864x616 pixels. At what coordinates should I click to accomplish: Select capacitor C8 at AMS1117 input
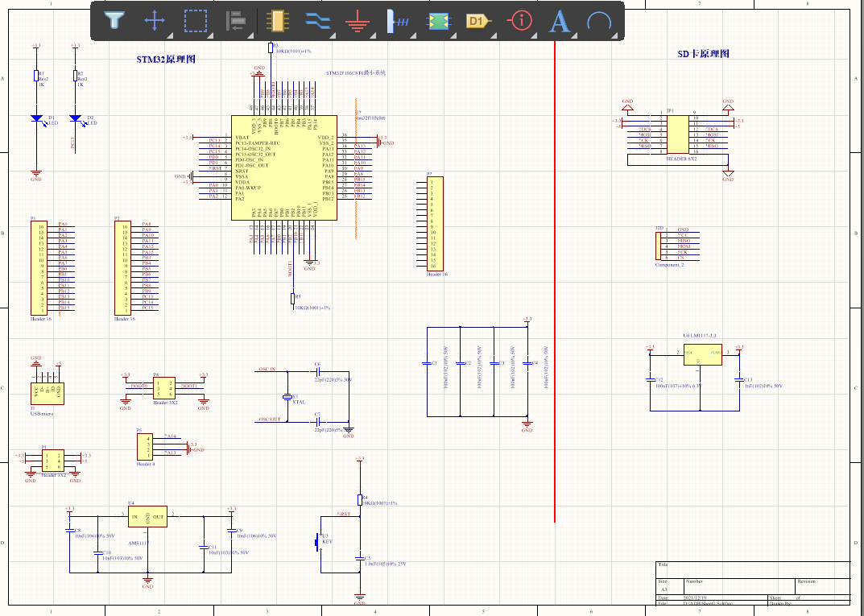[x=69, y=530]
